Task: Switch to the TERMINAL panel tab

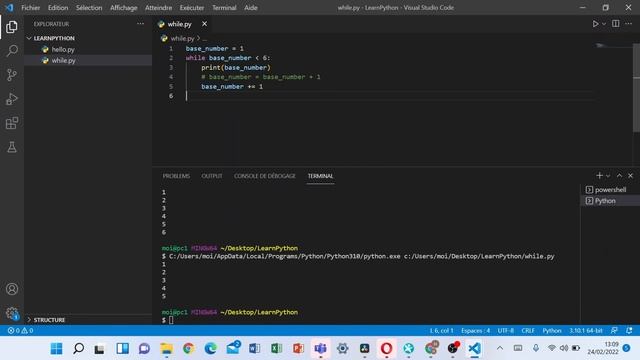Action: click(x=320, y=176)
